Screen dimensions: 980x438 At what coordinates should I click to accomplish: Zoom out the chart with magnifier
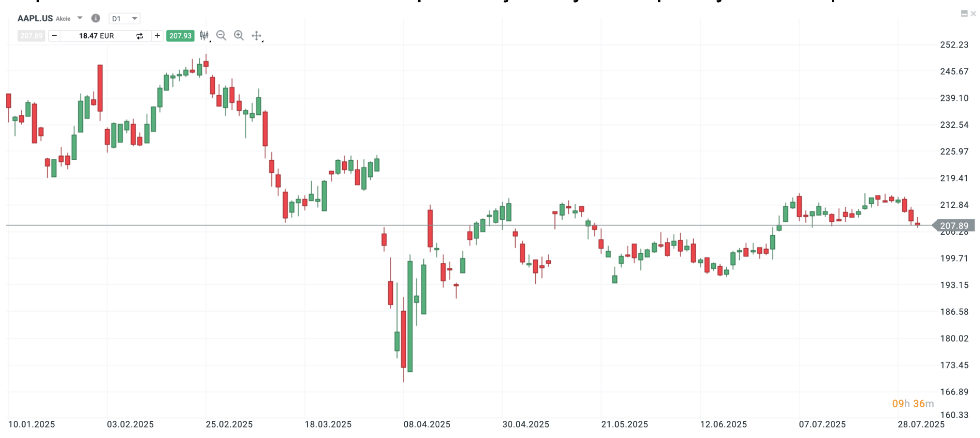pyautogui.click(x=221, y=36)
